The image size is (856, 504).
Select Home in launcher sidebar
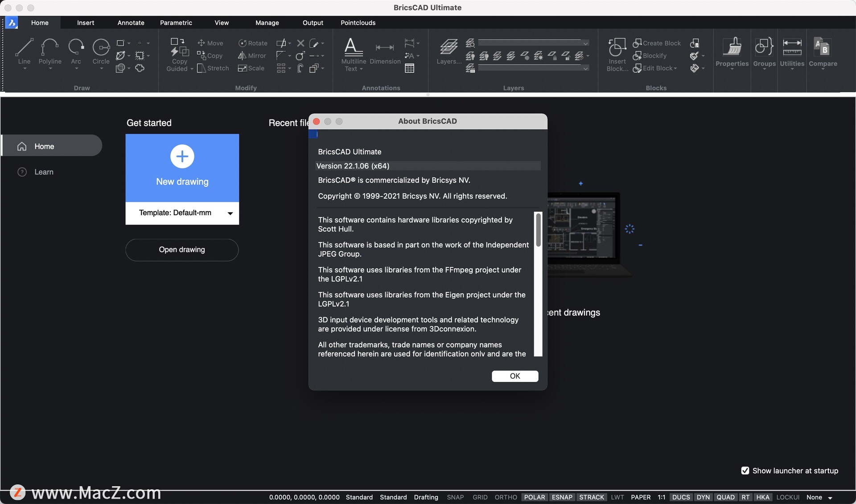pos(52,146)
